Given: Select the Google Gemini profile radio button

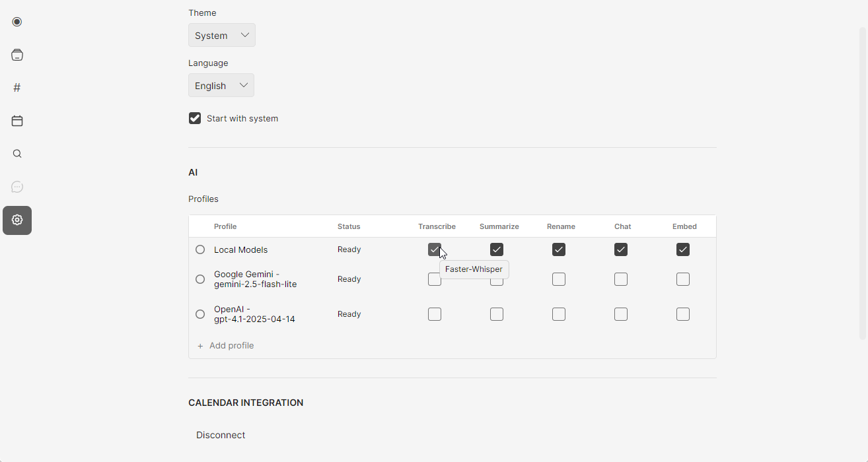Looking at the screenshot, I should (x=200, y=279).
